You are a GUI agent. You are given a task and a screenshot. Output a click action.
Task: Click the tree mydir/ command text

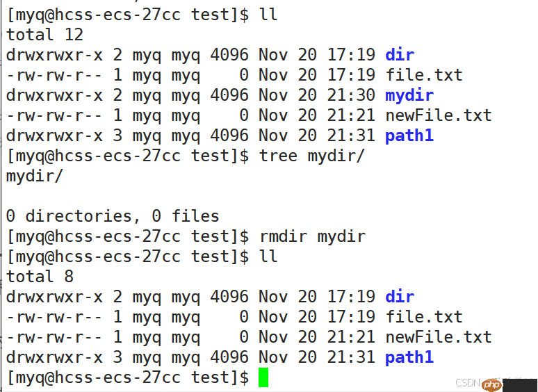point(311,156)
